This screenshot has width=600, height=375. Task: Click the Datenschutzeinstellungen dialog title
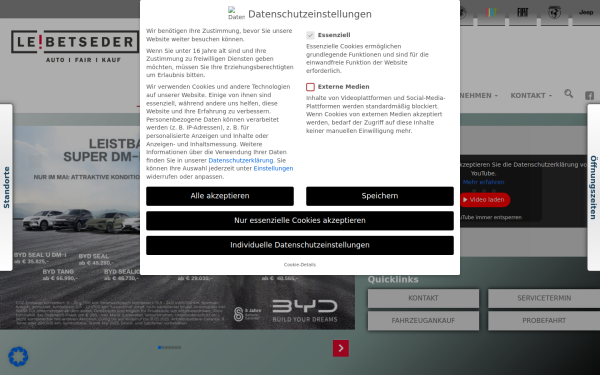[310, 14]
